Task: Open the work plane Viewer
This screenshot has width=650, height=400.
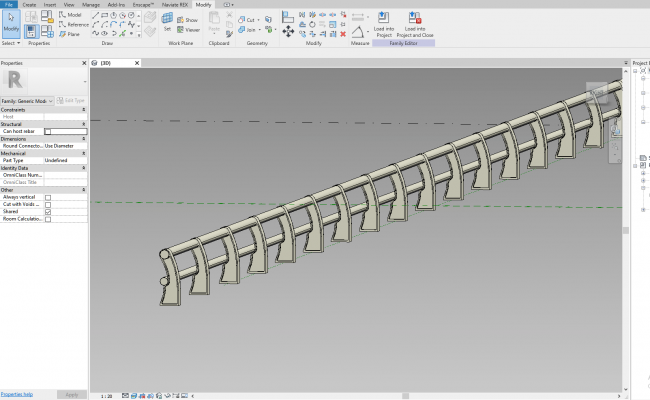Action: coord(188,29)
